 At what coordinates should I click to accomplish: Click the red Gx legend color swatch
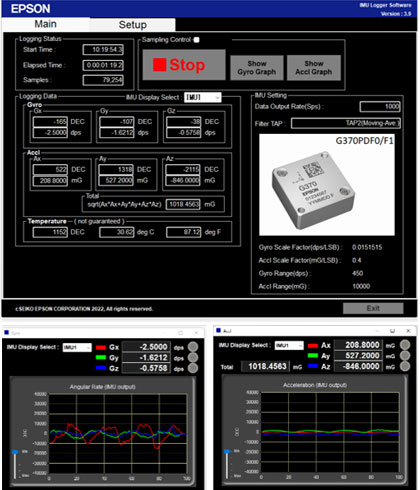pos(101,347)
